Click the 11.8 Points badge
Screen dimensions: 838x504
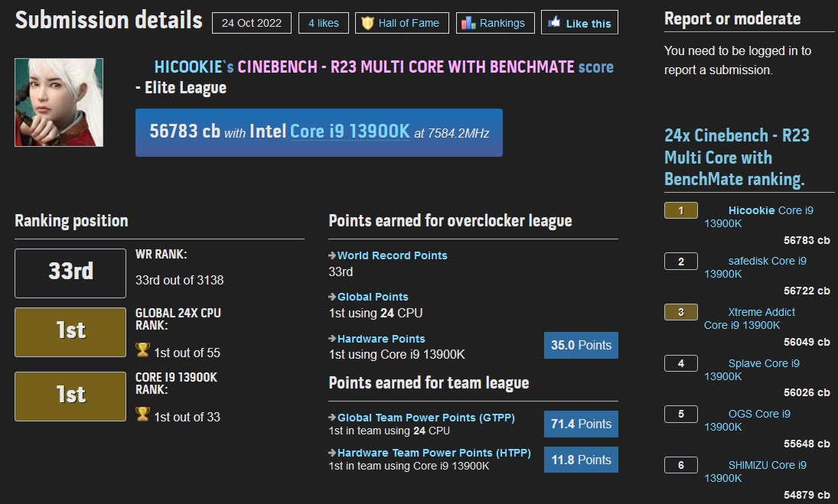(581, 460)
